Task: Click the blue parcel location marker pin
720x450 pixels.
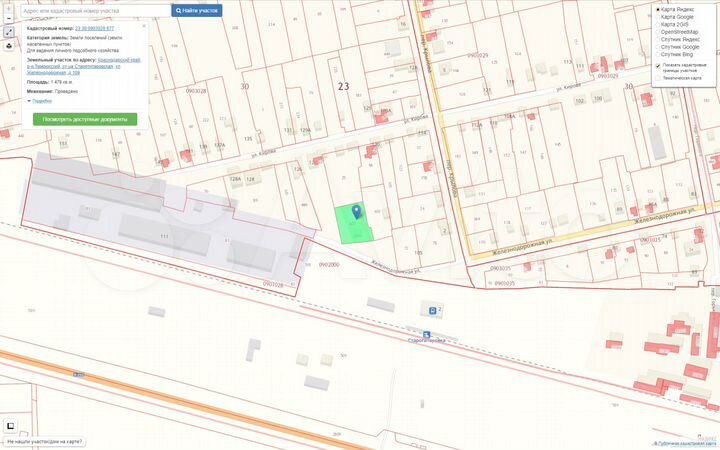Action: (356, 211)
